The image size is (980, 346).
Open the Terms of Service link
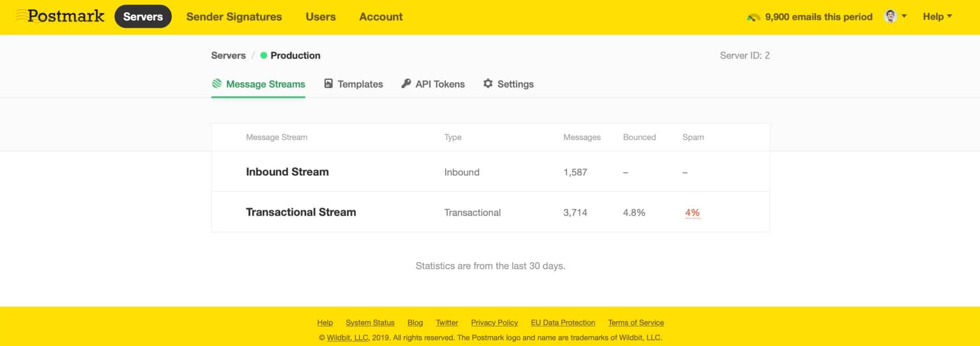point(636,322)
